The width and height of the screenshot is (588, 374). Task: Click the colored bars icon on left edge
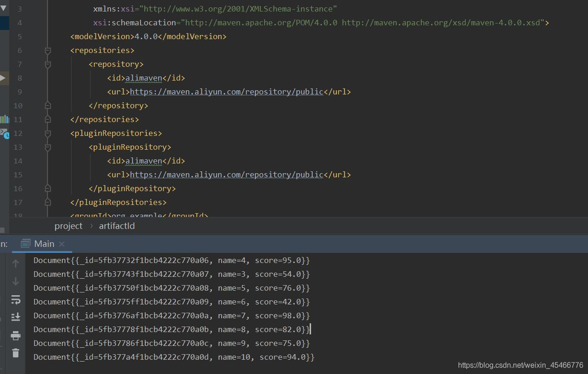(x=4, y=119)
